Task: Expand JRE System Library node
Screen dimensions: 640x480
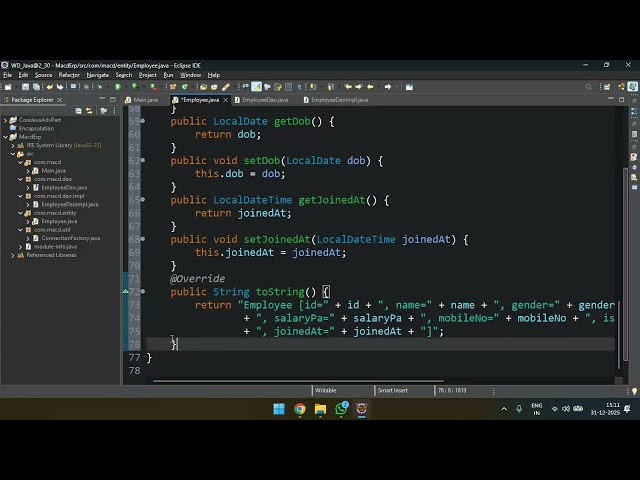Action: pyautogui.click(x=13, y=145)
